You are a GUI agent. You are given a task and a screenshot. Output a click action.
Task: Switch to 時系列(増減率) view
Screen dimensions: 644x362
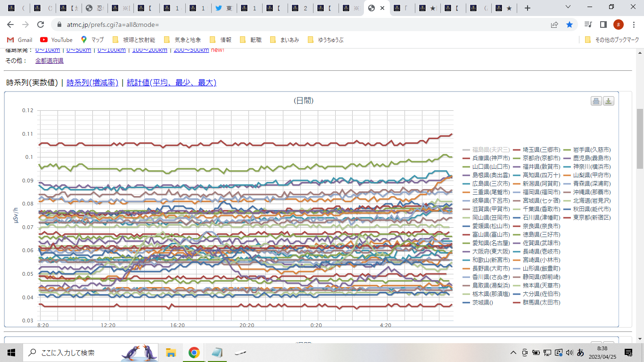click(x=92, y=82)
